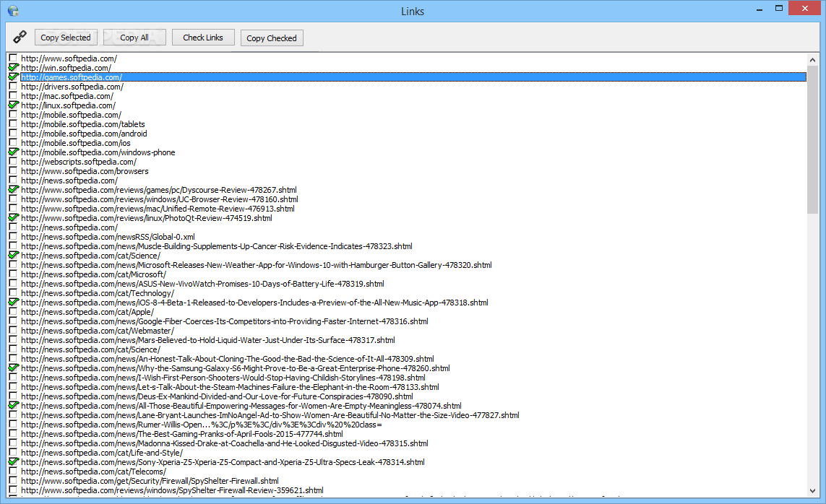The image size is (826, 504).
Task: Select the Deus-Ex-Mankind-Divided link
Action: pos(217,396)
